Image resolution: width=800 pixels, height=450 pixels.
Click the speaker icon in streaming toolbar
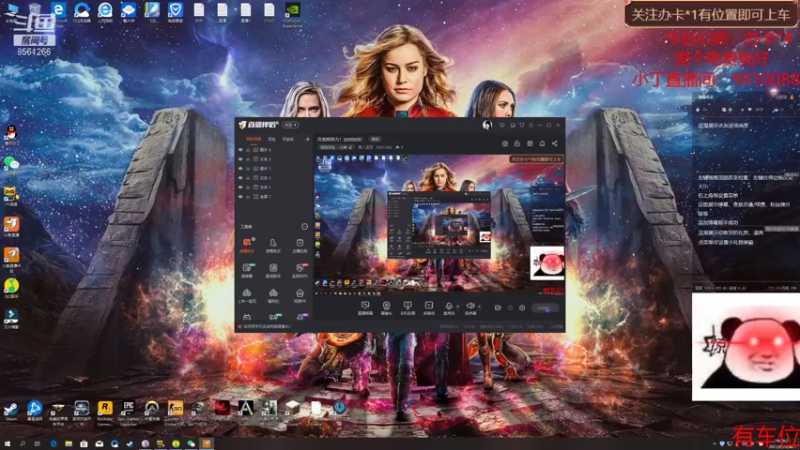[x=470, y=306]
